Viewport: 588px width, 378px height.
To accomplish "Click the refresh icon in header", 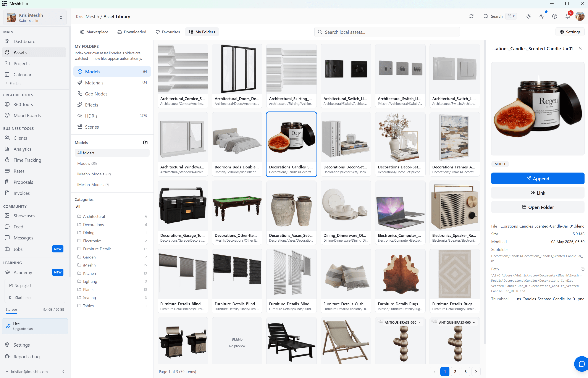I will coord(471,16).
